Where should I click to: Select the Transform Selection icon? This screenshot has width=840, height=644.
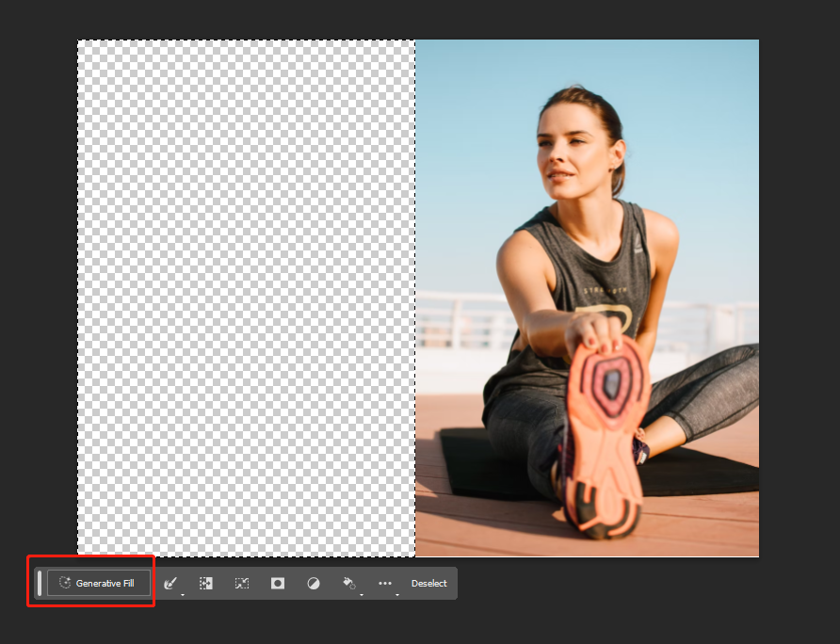[x=242, y=583]
